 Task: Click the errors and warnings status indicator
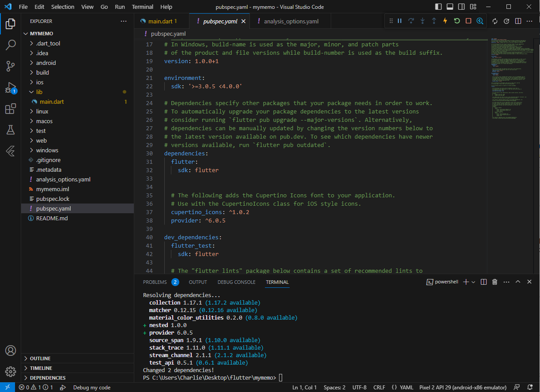(x=36, y=388)
